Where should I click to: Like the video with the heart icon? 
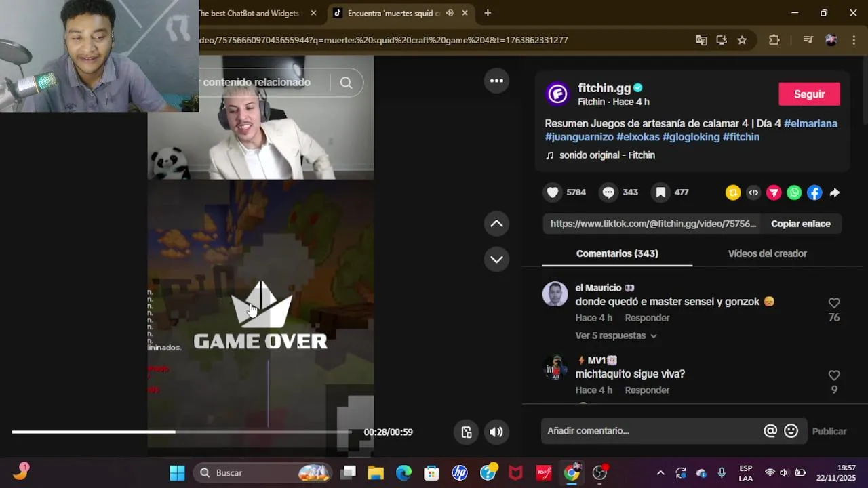coord(553,192)
